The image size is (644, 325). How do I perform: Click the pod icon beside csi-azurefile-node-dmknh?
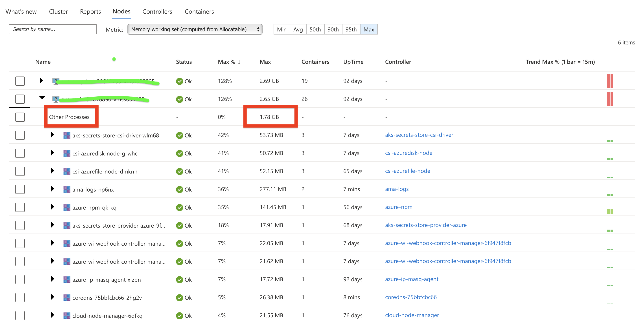(67, 171)
